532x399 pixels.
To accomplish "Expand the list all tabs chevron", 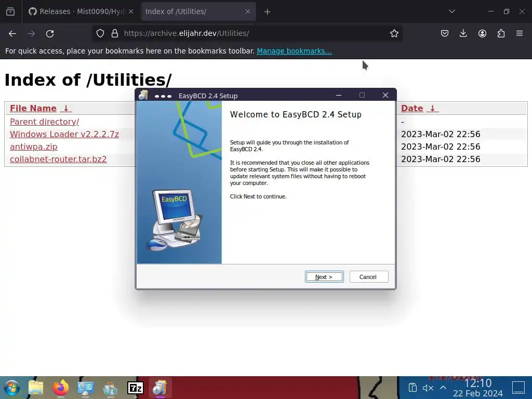I will click(451, 11).
